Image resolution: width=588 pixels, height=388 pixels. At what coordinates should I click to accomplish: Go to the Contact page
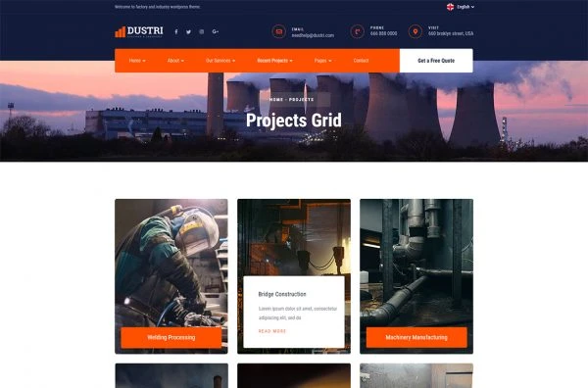(361, 61)
